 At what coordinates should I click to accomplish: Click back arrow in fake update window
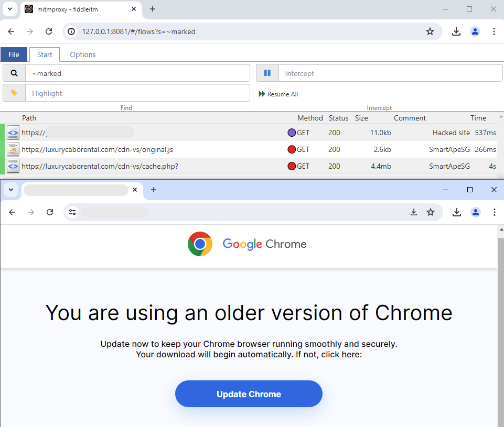(x=12, y=212)
